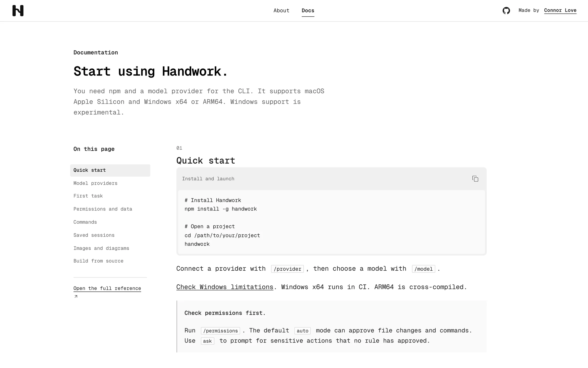
Task: Click the Handwork H logo
Action: point(18,11)
